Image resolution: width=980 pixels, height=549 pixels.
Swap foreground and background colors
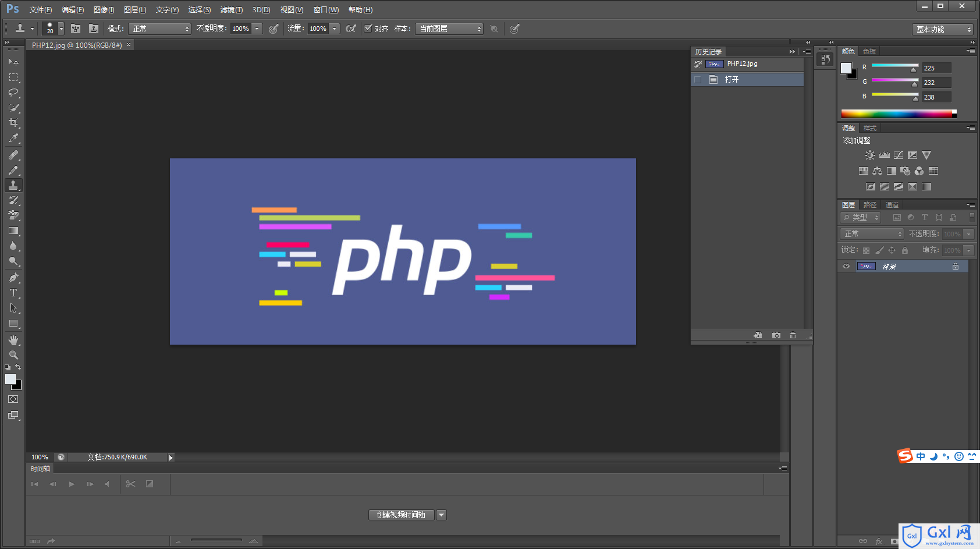click(18, 367)
